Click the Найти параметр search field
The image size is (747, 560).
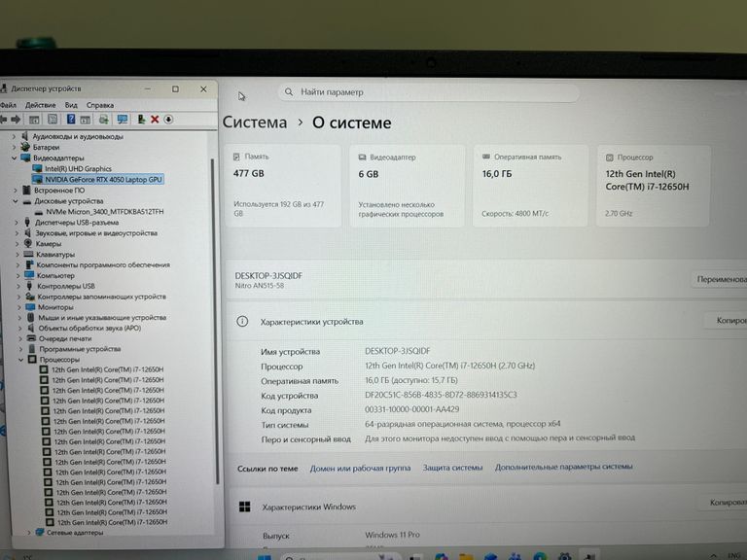coord(428,92)
